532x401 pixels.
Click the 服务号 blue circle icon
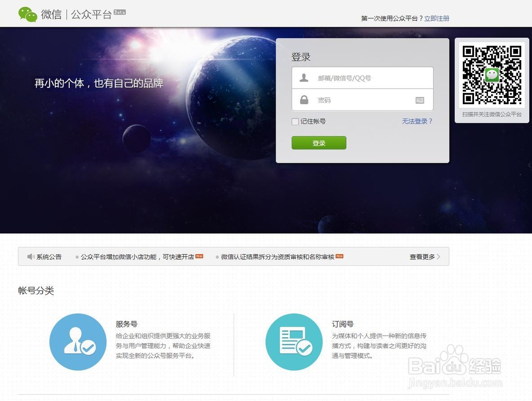click(78, 341)
